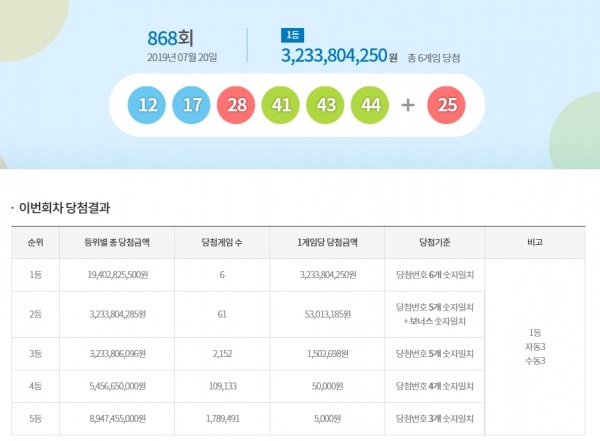Click the blue 1등 badge

click(292, 35)
